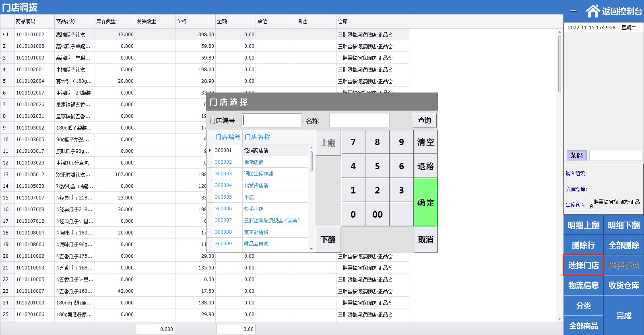The height and width of the screenshot is (335, 644).
Task: Select store row 京东新通路
Action: pyautogui.click(x=258, y=232)
